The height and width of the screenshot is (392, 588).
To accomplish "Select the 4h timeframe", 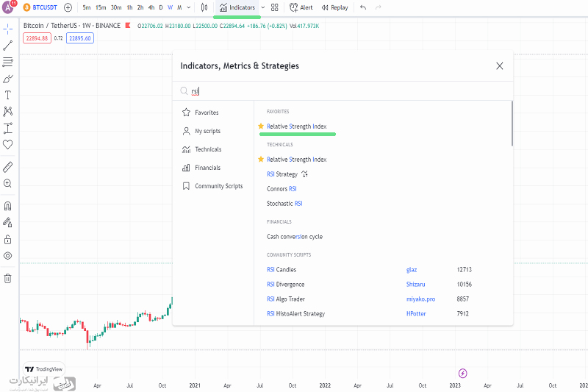I will click(x=151, y=7).
